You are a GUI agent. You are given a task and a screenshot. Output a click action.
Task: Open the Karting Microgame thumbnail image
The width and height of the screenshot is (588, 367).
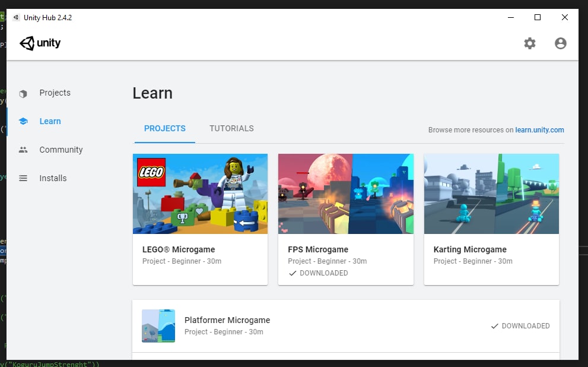[491, 194]
